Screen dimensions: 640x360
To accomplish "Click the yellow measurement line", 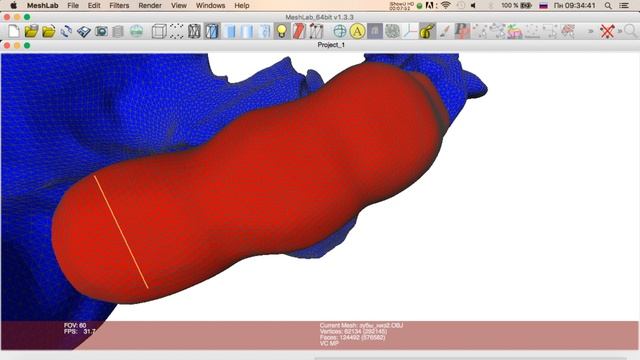I will [x=121, y=232].
